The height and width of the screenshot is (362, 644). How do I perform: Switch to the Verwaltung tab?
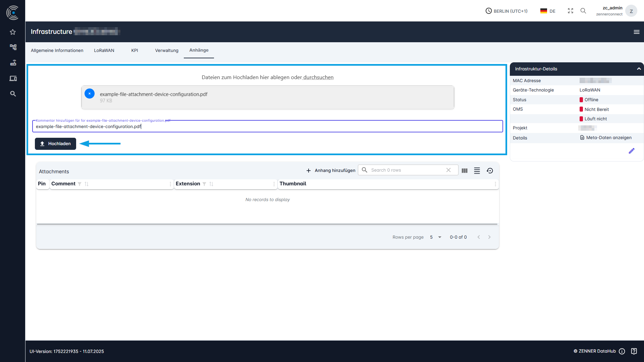167,51
